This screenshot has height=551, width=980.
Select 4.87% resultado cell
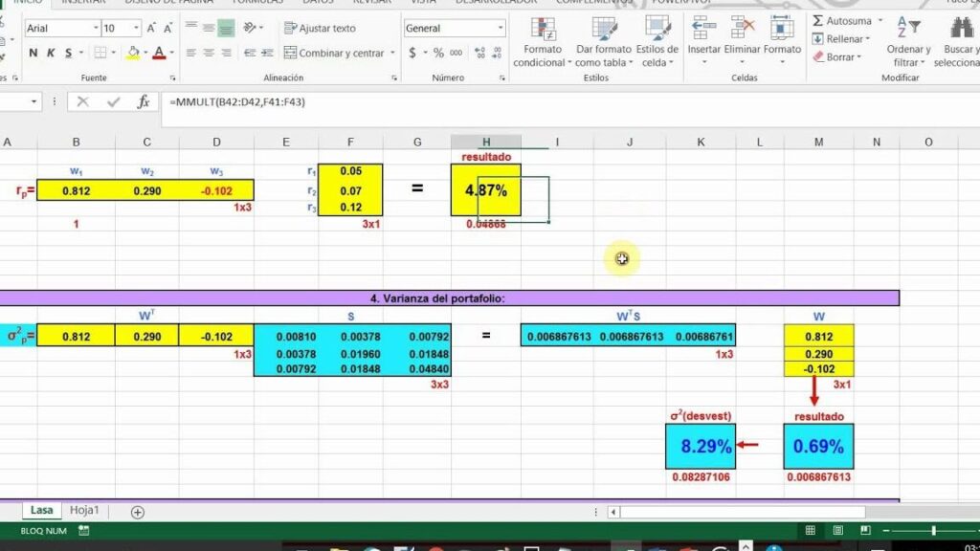485,190
